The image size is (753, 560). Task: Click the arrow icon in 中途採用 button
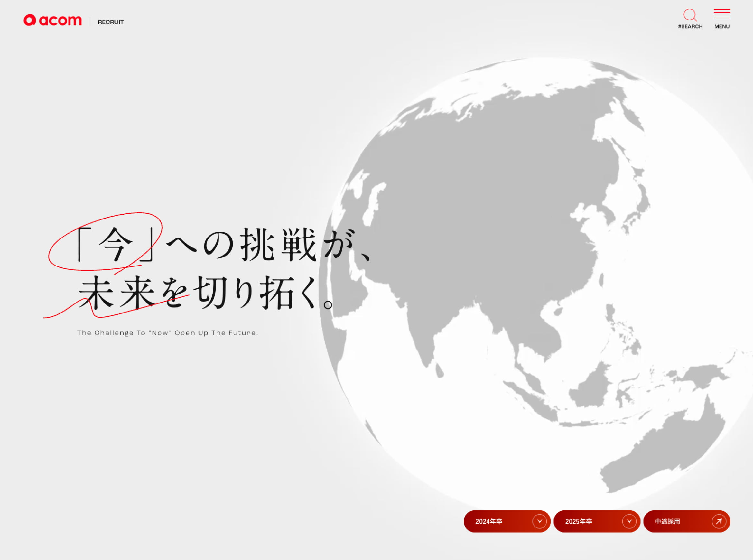(719, 521)
